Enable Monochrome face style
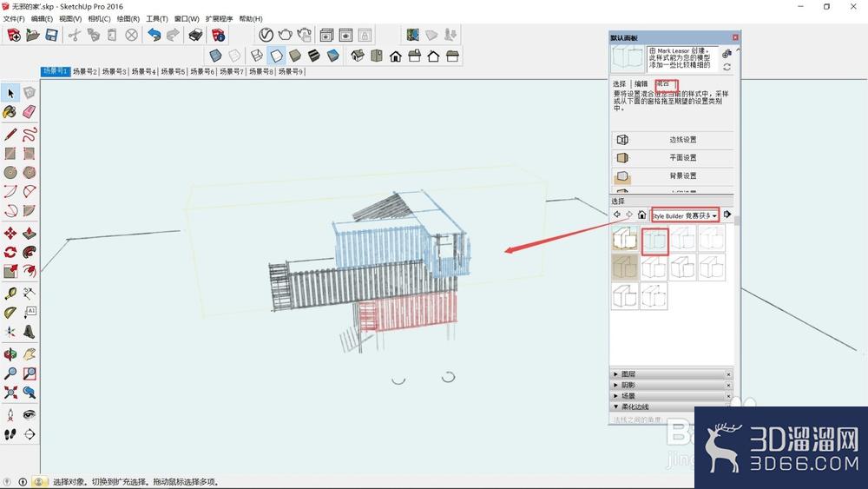The width and height of the screenshot is (868, 489). pos(332,56)
